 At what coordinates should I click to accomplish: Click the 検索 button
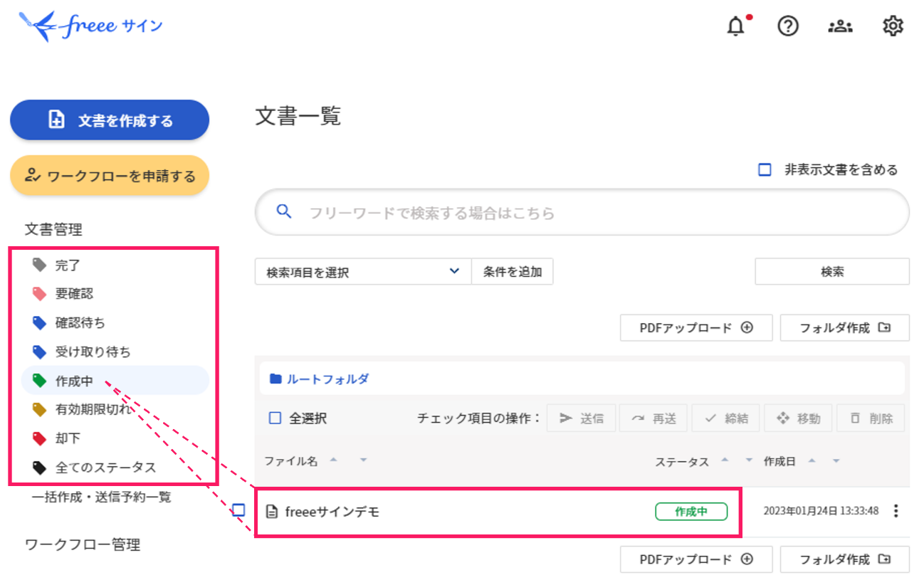click(832, 272)
